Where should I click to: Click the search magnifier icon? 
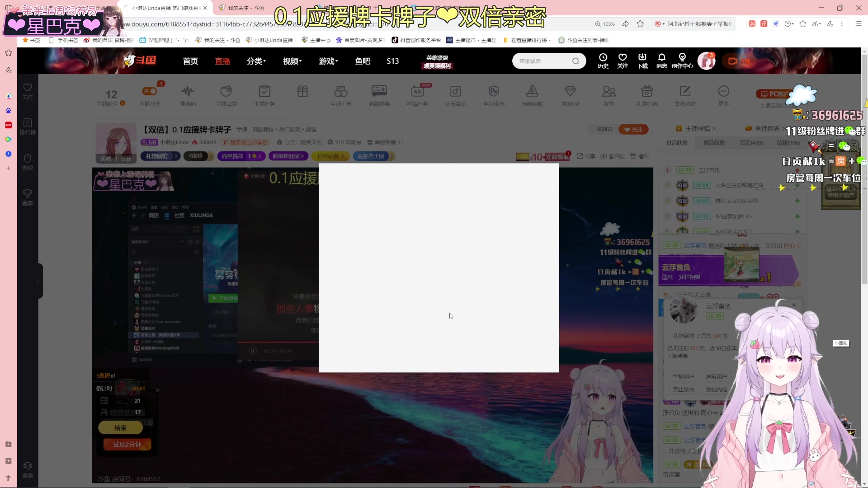(576, 61)
